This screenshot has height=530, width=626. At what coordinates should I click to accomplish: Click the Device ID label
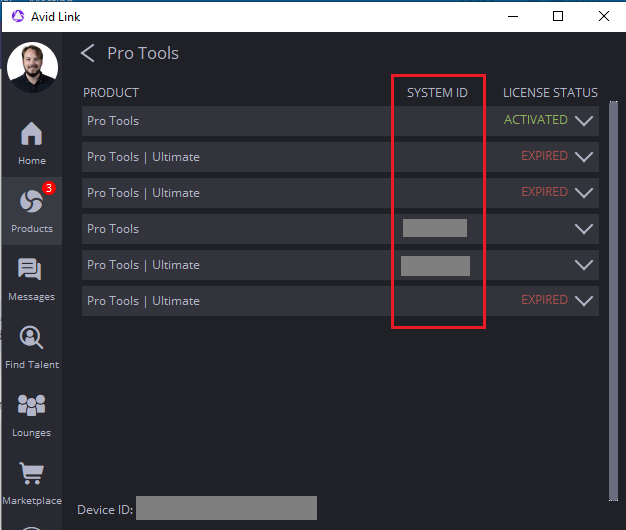click(x=105, y=510)
